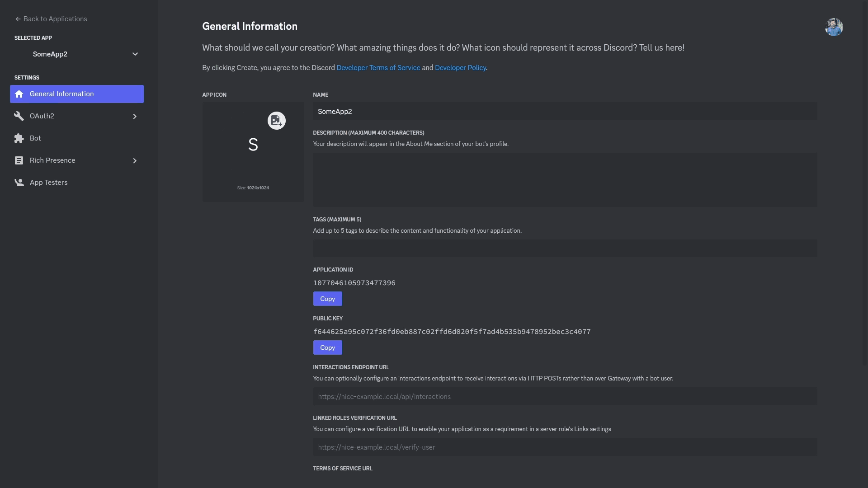This screenshot has width=868, height=488.
Task: Click the app upload/edit icon on avatar
Action: [x=277, y=120]
